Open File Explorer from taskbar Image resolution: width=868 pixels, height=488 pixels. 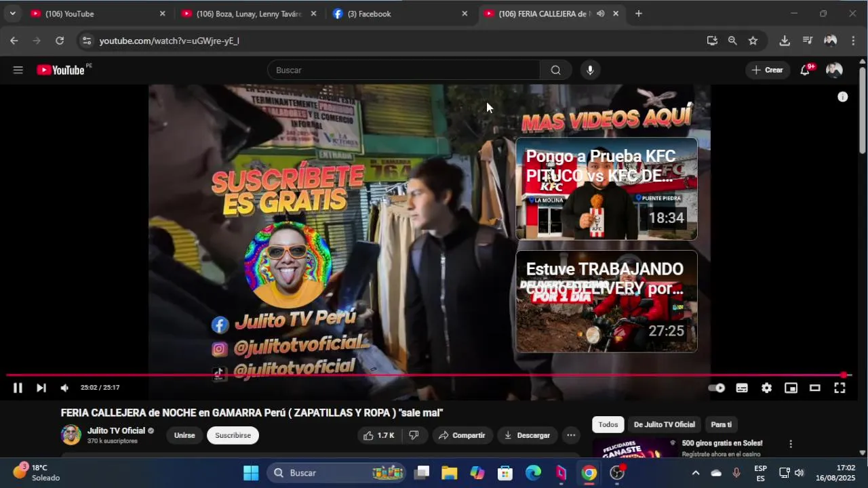click(x=450, y=473)
